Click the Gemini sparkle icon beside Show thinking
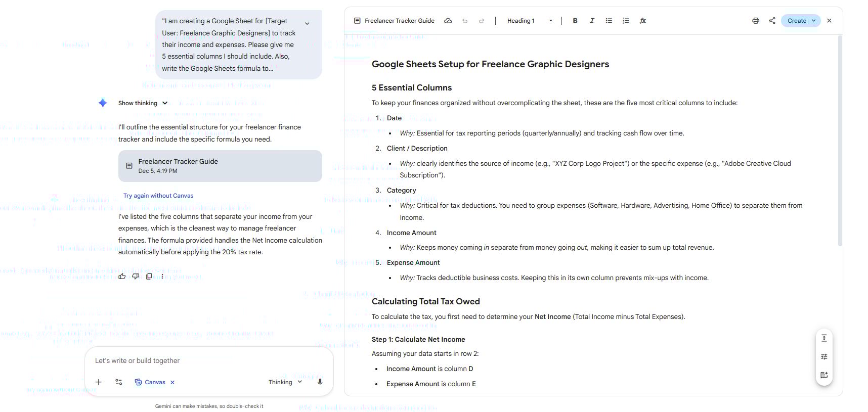This screenshot has width=868, height=412. click(103, 103)
